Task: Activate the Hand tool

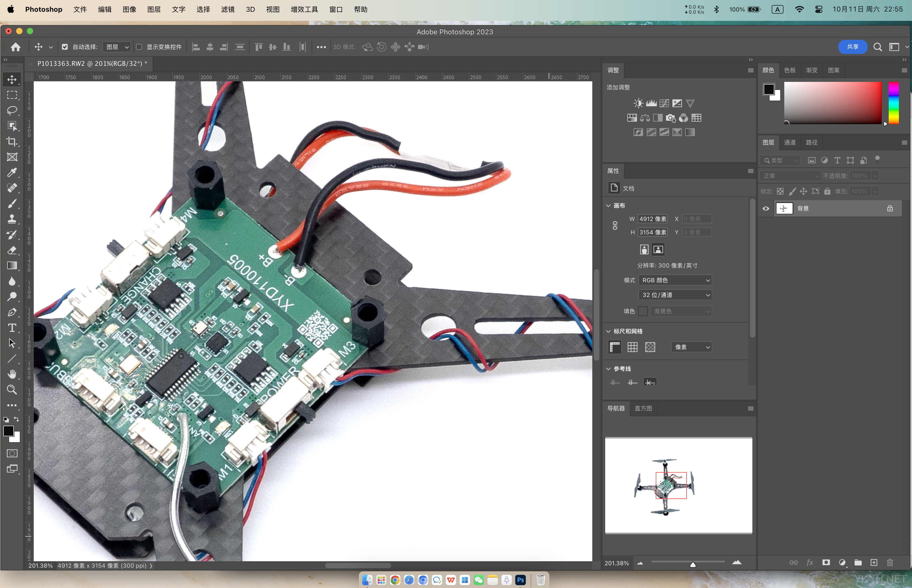Action: [12, 374]
